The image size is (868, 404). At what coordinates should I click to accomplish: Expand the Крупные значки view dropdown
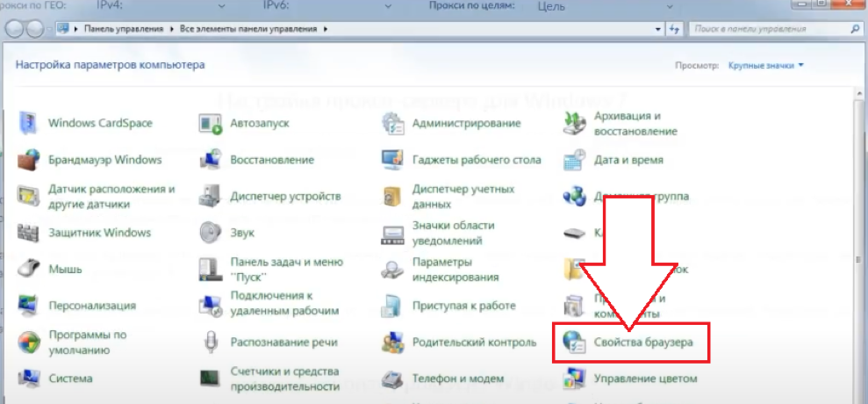[766, 65]
